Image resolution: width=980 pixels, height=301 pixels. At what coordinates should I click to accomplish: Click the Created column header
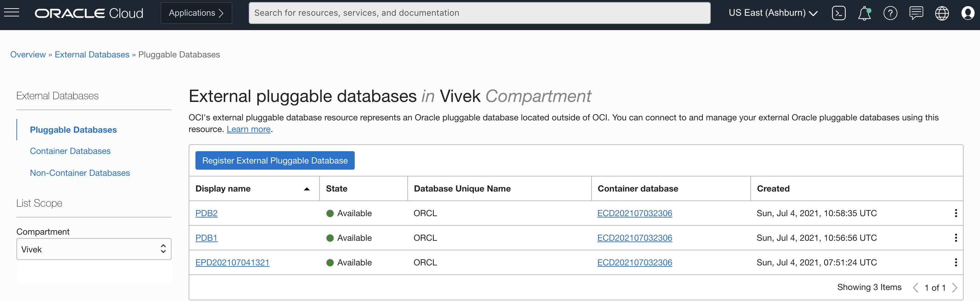773,188
